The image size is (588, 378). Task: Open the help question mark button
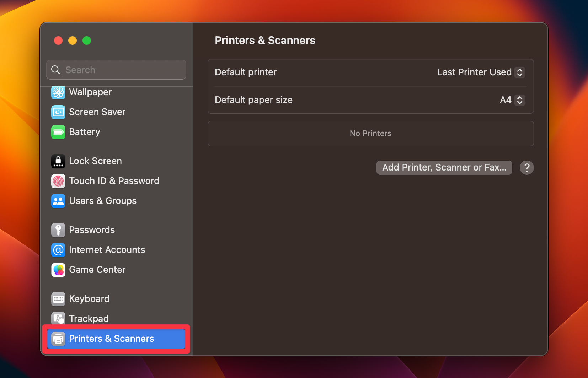[x=526, y=167]
